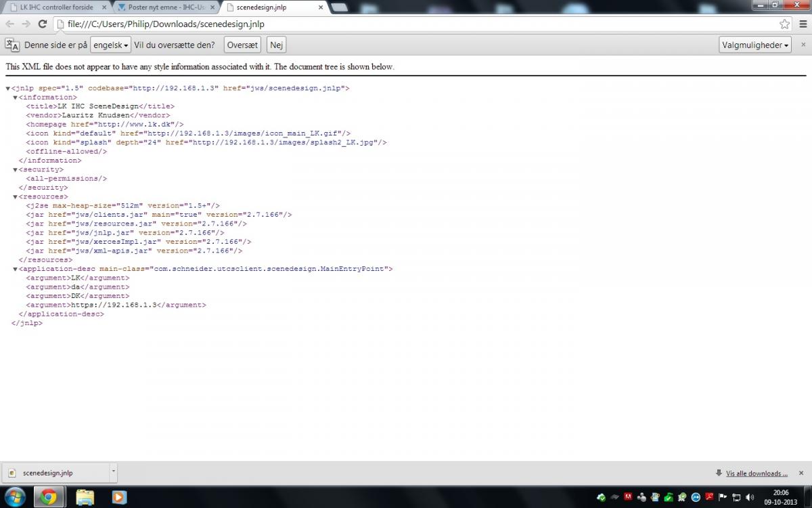Click the Chrome icon in the taskbar
Viewport: 812px width, 508px height.
[x=49, y=497]
